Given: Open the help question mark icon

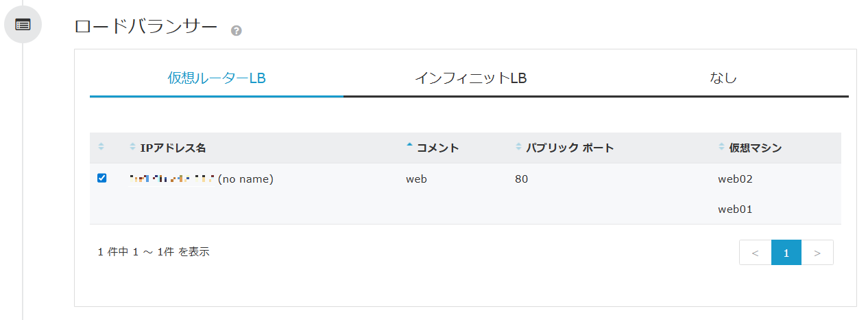Looking at the screenshot, I should tap(237, 30).
